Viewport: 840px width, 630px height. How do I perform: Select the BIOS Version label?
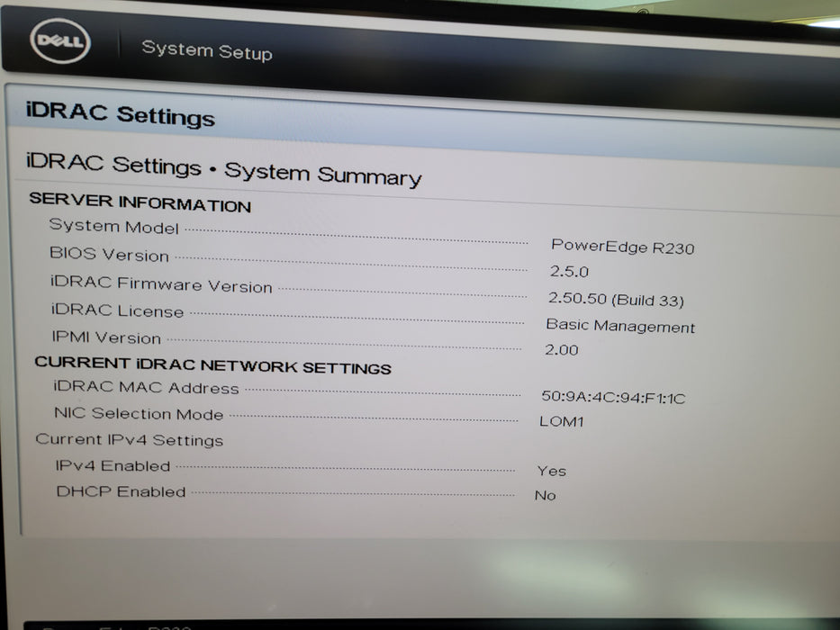click(109, 254)
